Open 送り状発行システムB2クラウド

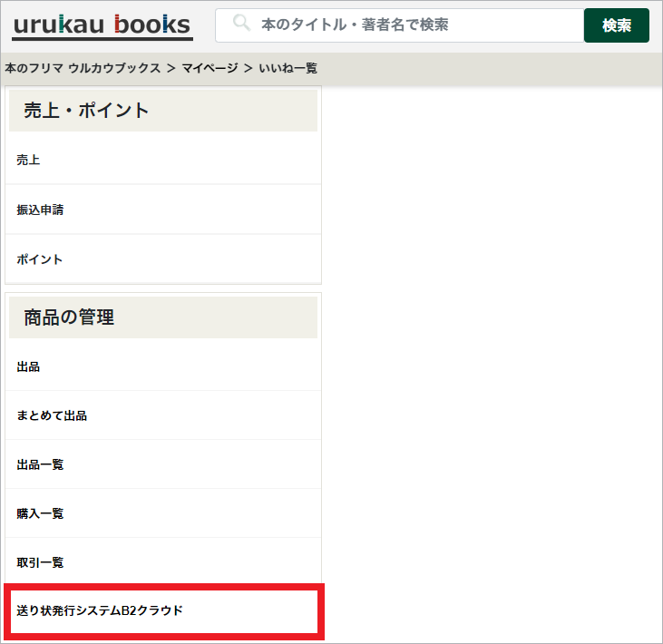click(100, 611)
